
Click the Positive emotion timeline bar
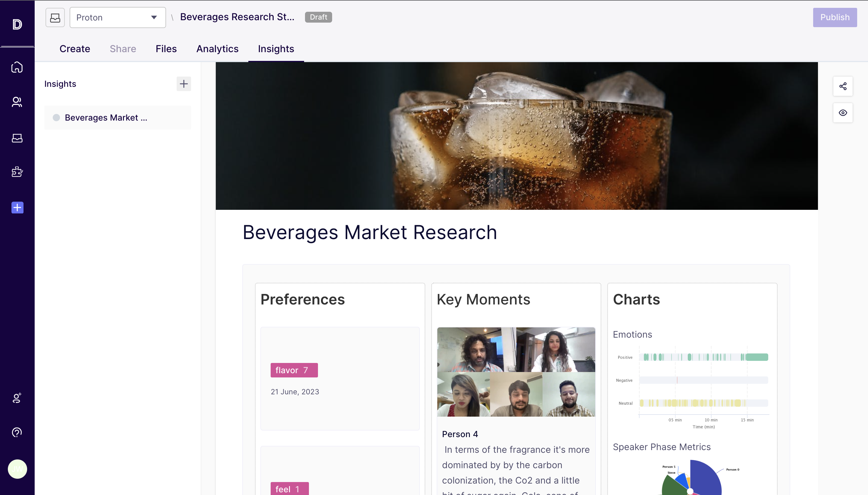point(703,357)
